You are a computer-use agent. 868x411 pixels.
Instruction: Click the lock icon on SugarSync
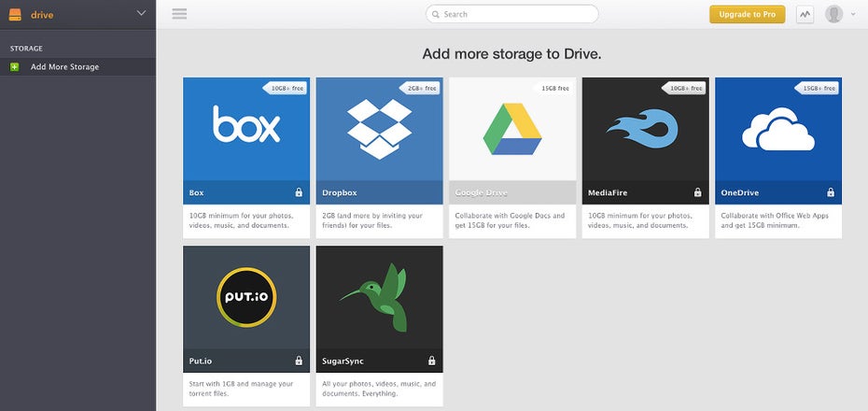[432, 361]
